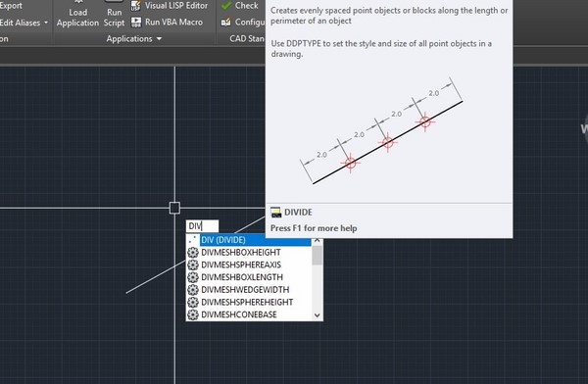This screenshot has width=588, height=384.
Task: Open Visual LISP Editor icon
Action: pos(136,5)
